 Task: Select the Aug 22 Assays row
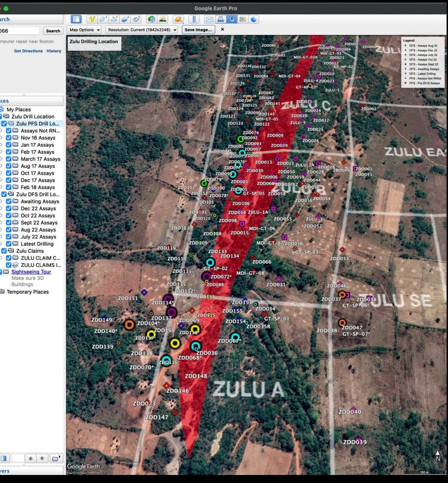coord(38,230)
